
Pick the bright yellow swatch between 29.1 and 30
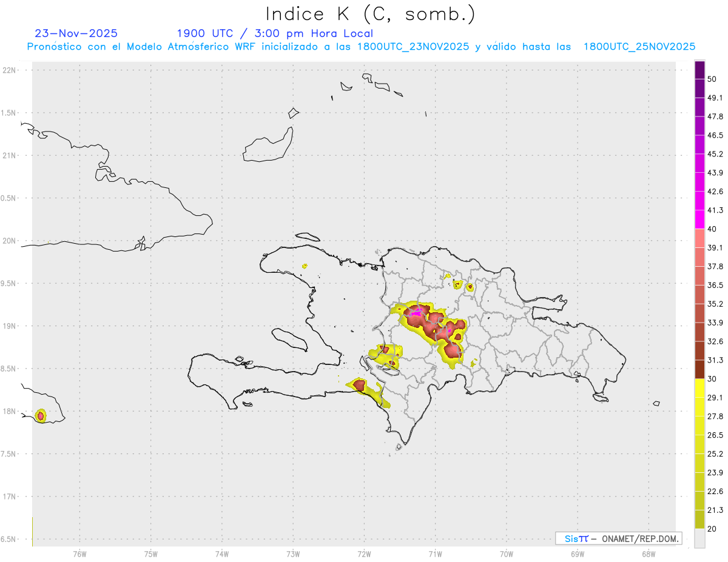699,388
